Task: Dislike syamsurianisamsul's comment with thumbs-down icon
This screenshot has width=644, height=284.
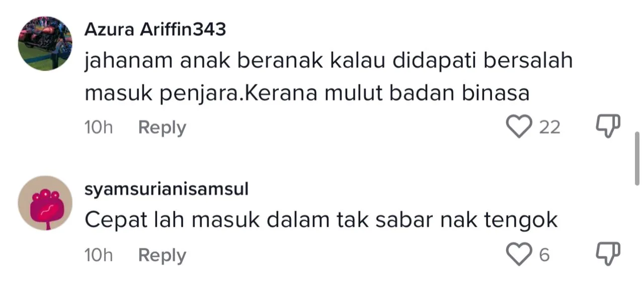Action: tap(608, 255)
